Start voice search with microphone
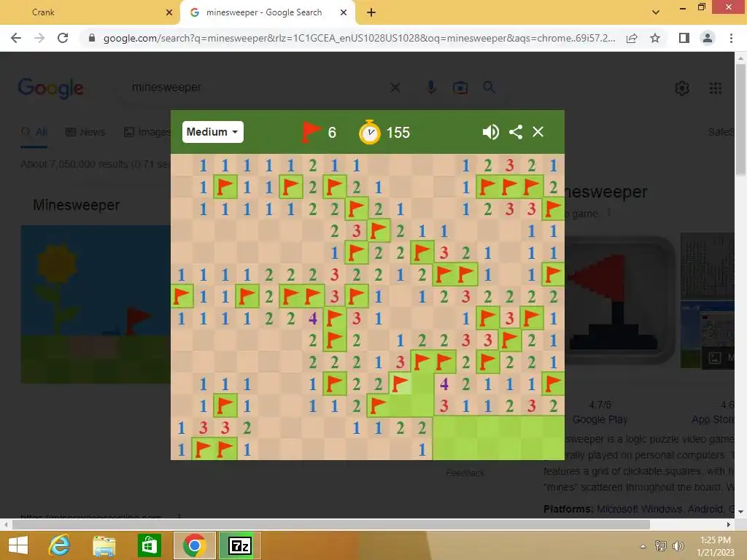 (x=431, y=87)
